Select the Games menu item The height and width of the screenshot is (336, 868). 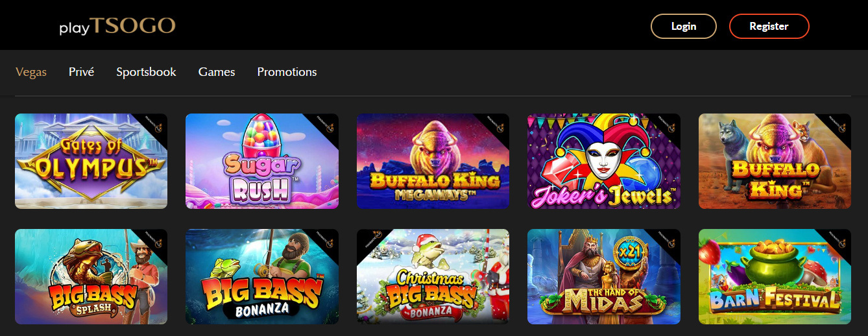click(x=217, y=72)
